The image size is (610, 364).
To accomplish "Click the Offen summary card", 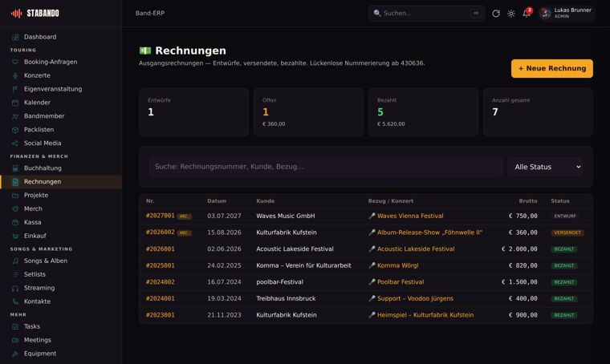I will [x=308, y=112].
